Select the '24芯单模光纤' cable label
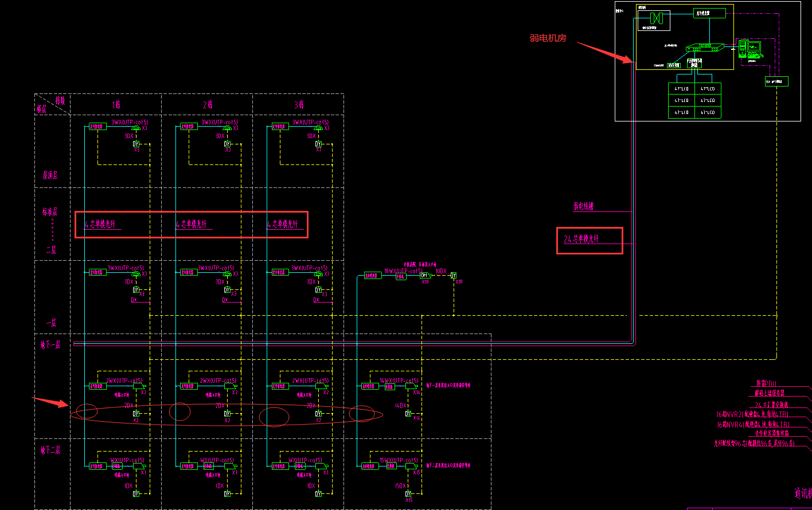The image size is (812, 510). pos(581,239)
